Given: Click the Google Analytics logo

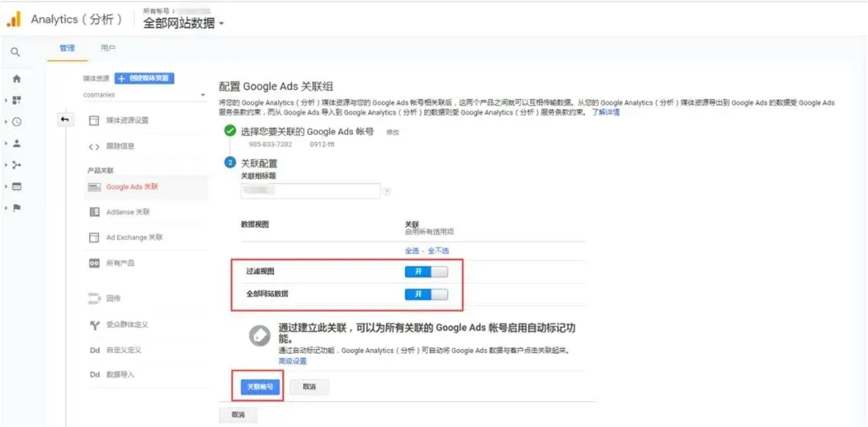Looking at the screenshot, I should [14, 19].
